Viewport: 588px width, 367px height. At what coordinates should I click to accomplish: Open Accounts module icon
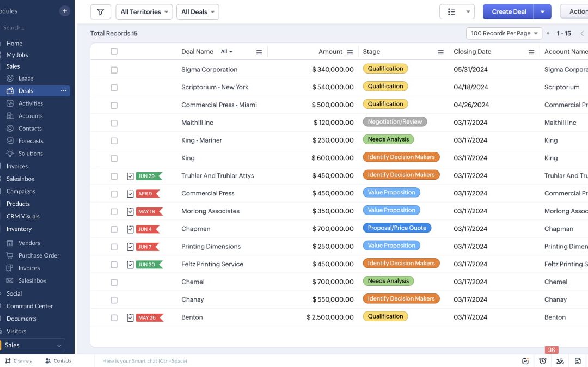10,116
